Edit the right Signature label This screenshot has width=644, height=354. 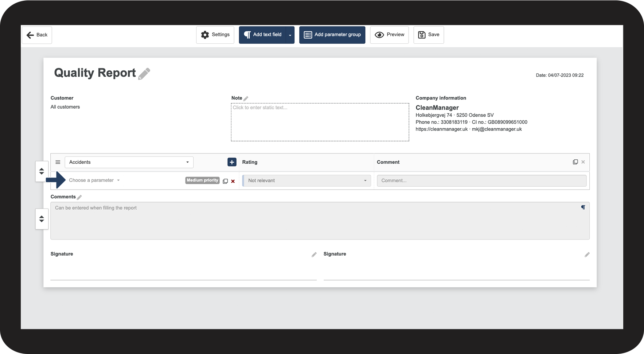coord(587,254)
